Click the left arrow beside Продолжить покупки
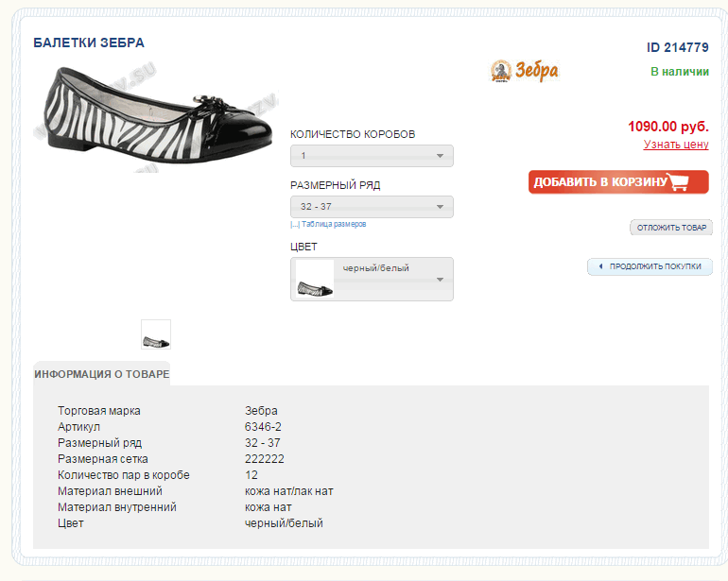Image resolution: width=728 pixels, height=581 pixels. click(x=600, y=267)
